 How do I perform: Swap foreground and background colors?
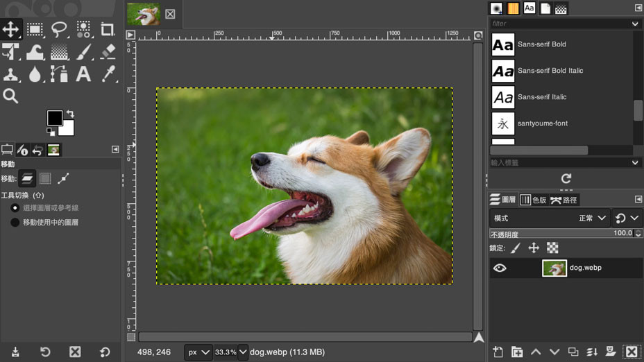70,114
